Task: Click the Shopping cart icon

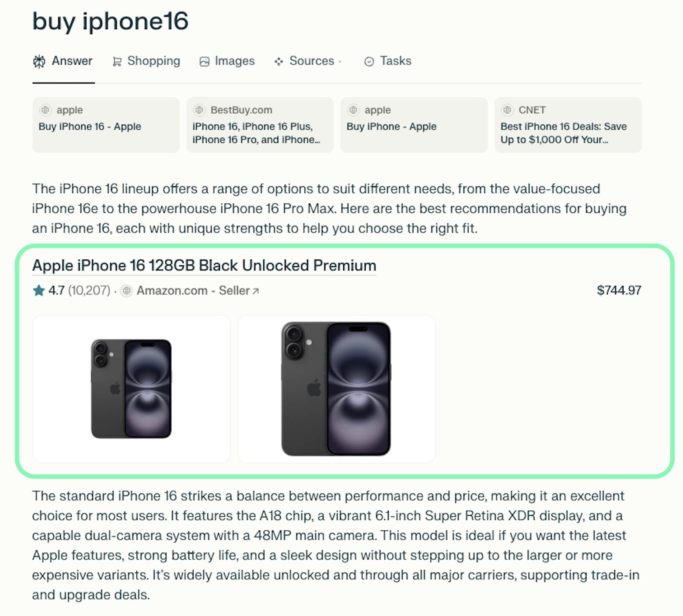Action: [x=117, y=62]
